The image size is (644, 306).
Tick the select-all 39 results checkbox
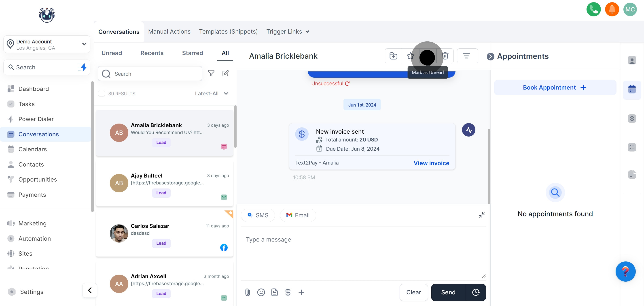(x=102, y=94)
